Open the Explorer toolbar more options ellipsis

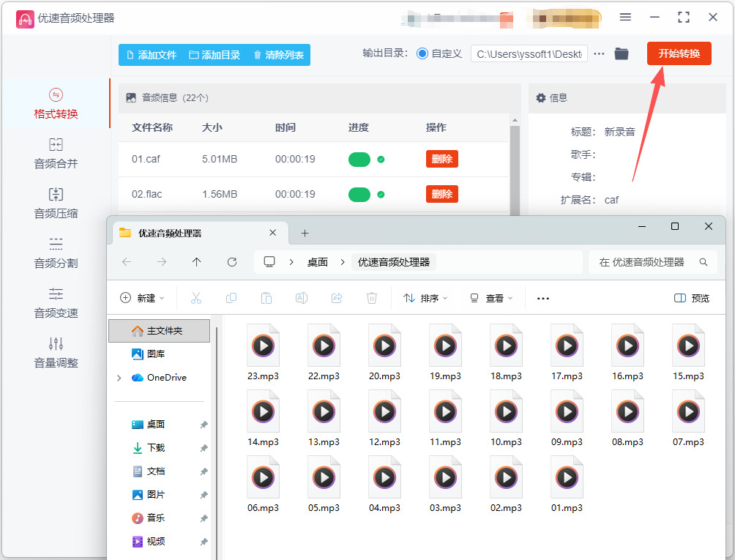point(542,298)
